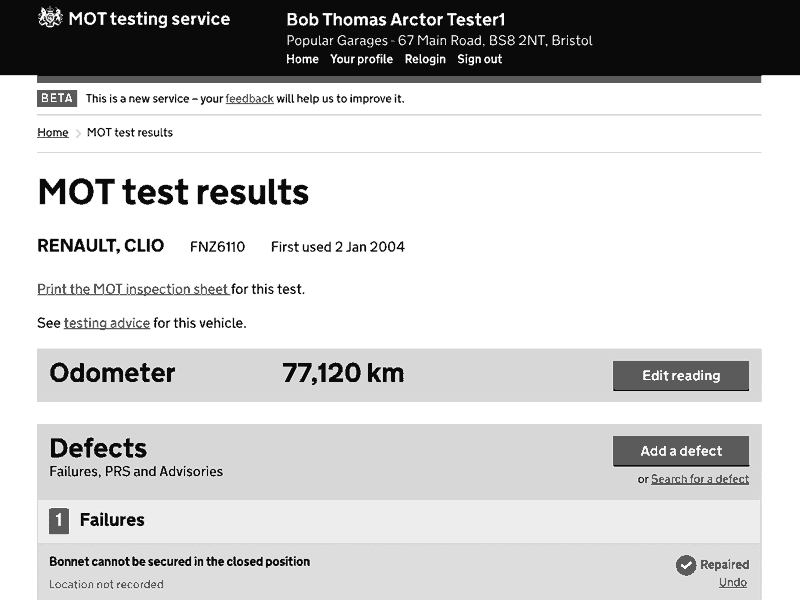Click the Edit reading button
Viewport: 800px width, 600px height.
(681, 376)
